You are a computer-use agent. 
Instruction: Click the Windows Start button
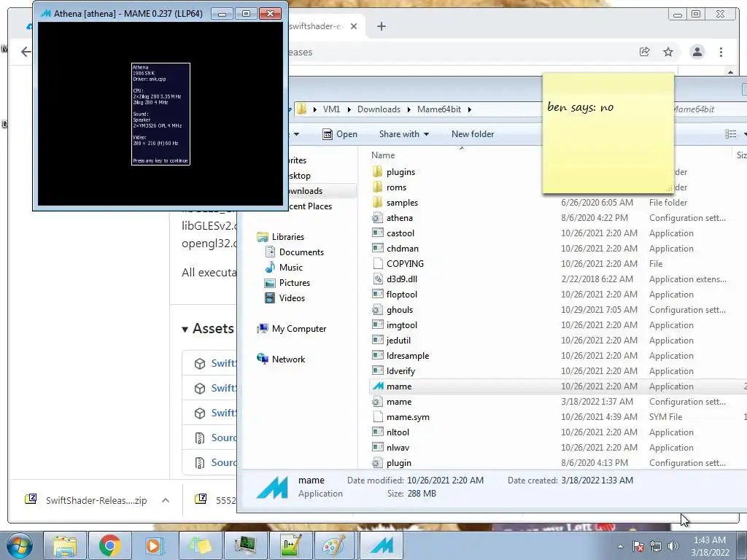point(19,546)
